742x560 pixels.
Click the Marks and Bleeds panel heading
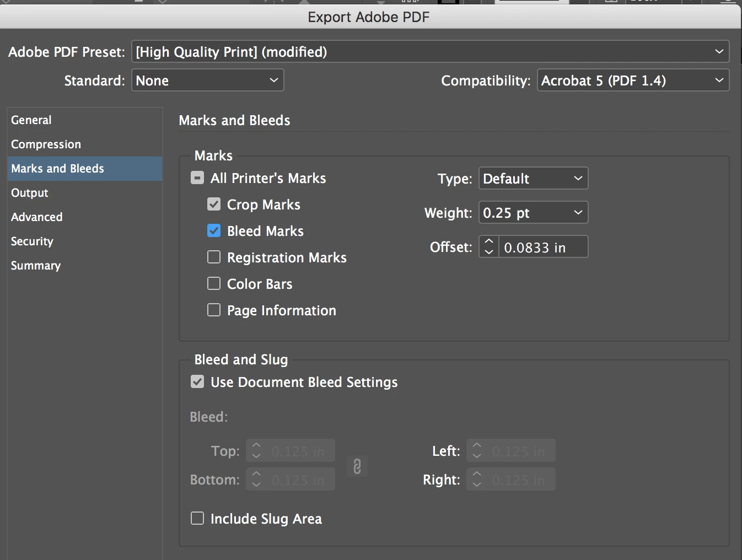coord(234,120)
